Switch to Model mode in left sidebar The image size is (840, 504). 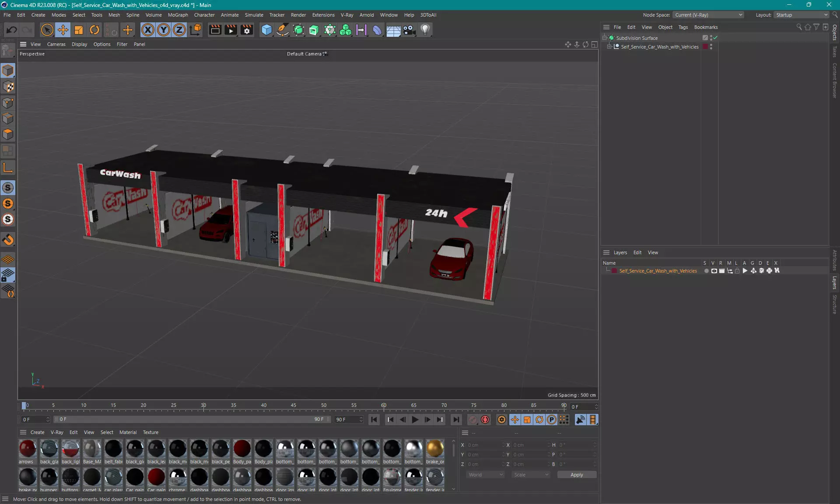click(8, 70)
